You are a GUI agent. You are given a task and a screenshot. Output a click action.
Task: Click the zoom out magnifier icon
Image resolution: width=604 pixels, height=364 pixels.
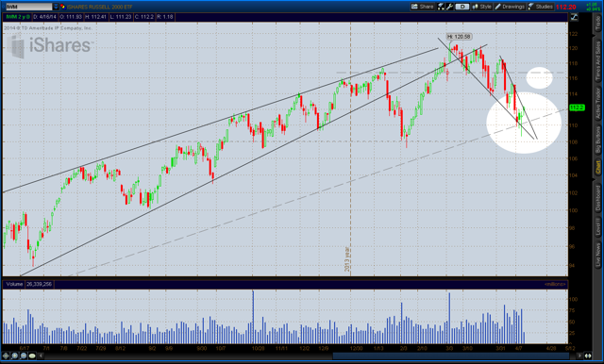tap(23, 356)
